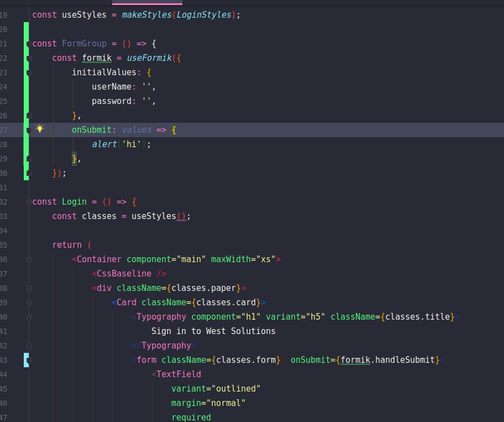Image resolution: width=504 pixels, height=422 pixels.
Task: Click the "main" component attribute value
Action: click(x=191, y=259)
